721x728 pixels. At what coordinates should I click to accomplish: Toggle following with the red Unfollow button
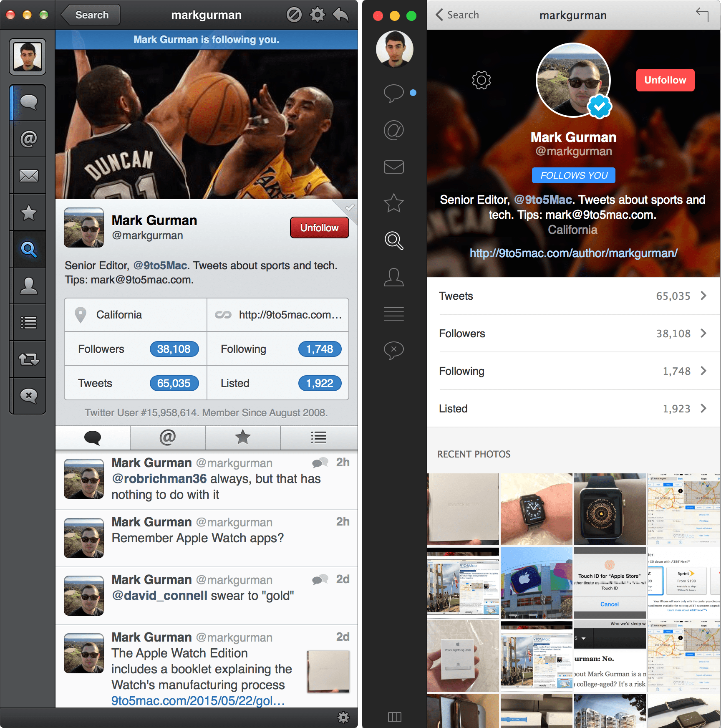point(665,80)
